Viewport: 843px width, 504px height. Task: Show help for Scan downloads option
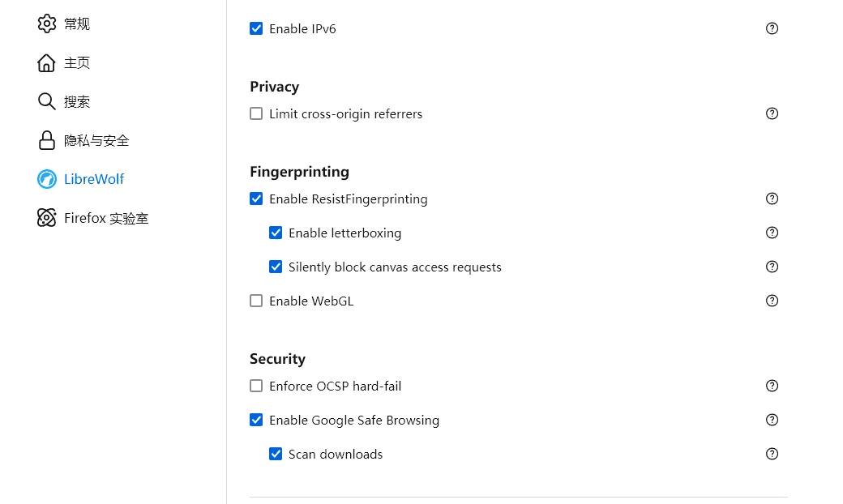point(772,454)
